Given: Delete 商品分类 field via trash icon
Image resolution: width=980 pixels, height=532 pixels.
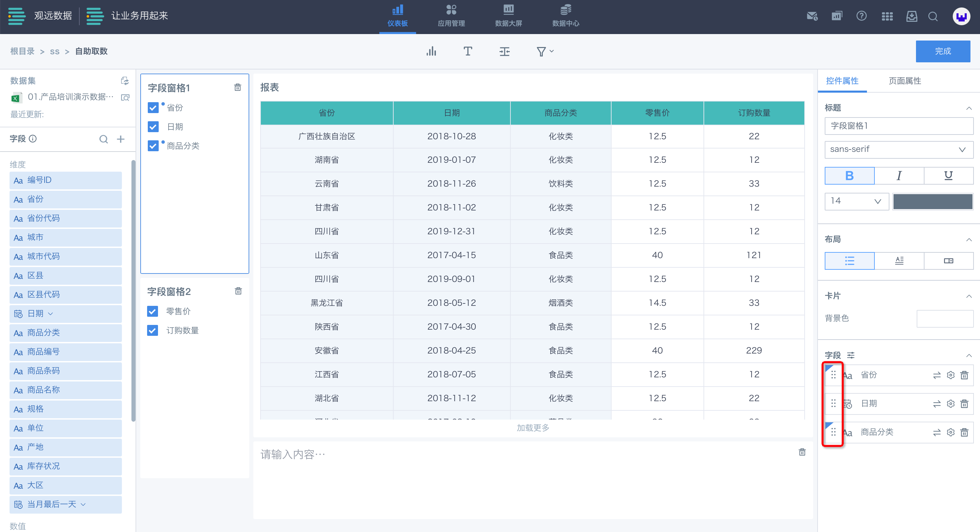Looking at the screenshot, I should click(x=964, y=433).
